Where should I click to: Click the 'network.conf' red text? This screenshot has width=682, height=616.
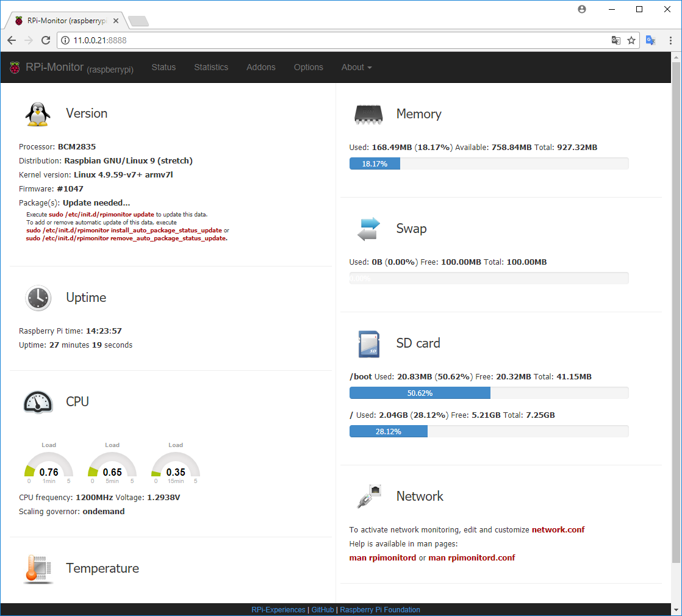point(558,530)
